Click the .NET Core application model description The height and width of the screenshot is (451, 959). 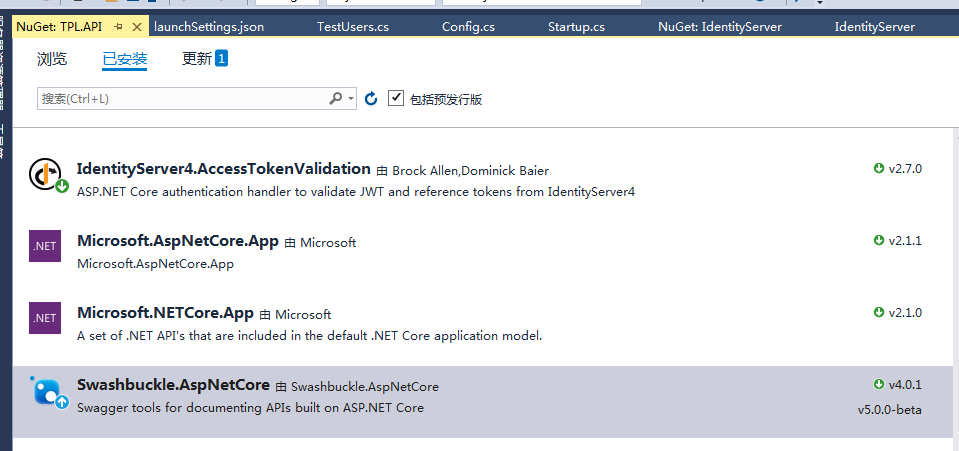pos(309,336)
